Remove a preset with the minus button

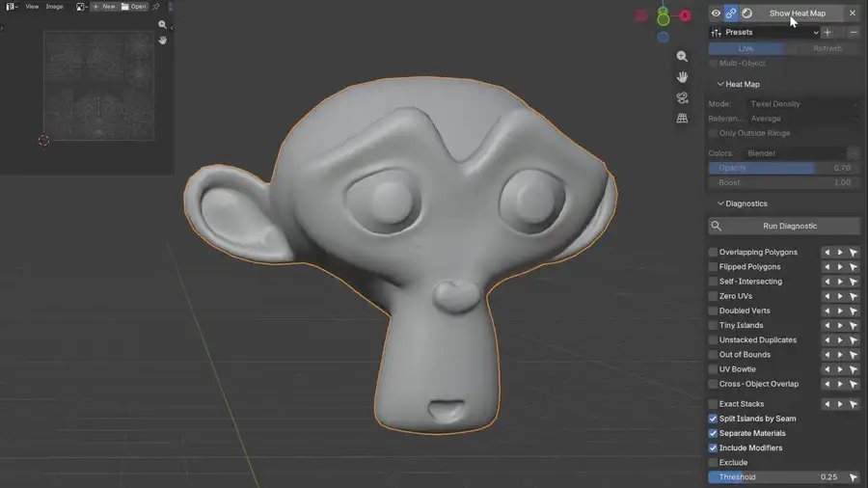(854, 32)
